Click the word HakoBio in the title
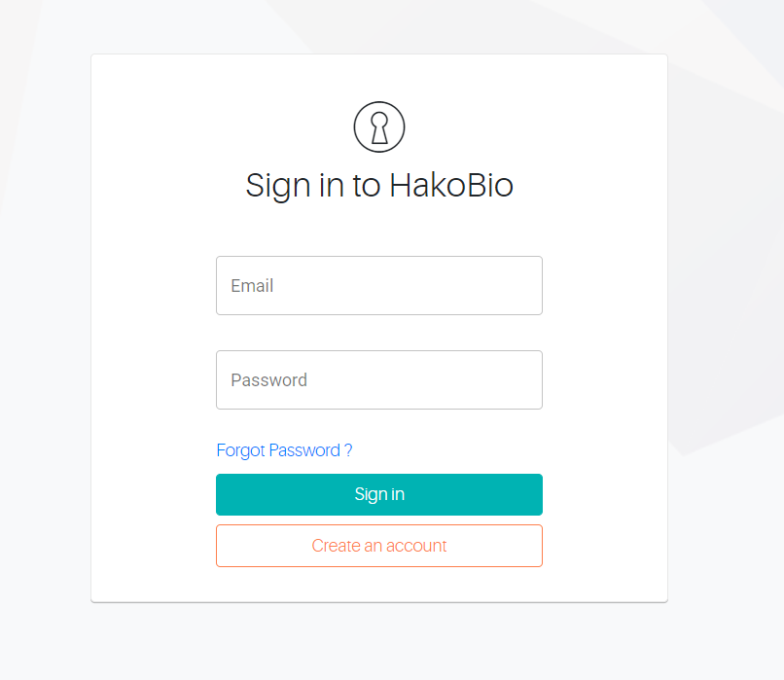 coord(450,185)
